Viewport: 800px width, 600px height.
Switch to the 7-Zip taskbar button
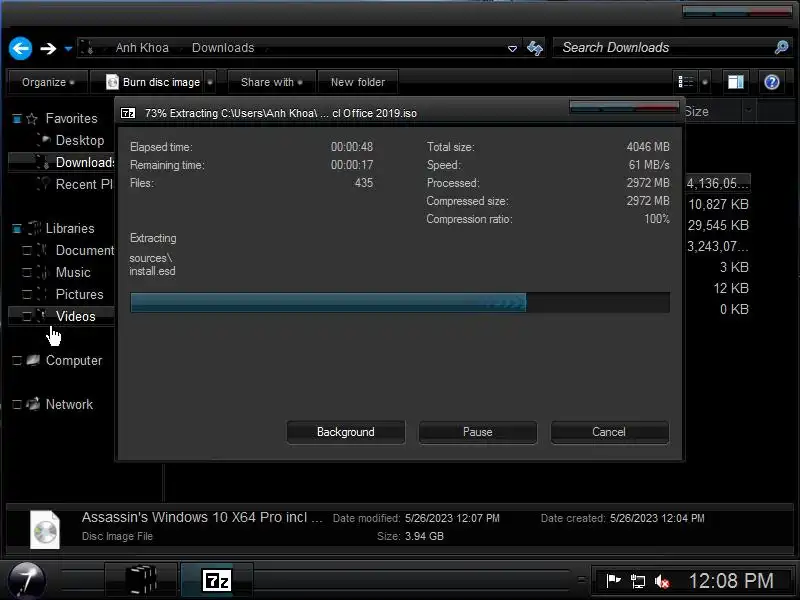tap(217, 580)
